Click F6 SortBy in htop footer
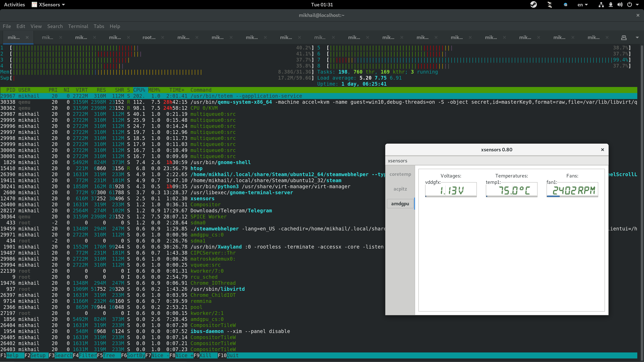 (x=136, y=355)
